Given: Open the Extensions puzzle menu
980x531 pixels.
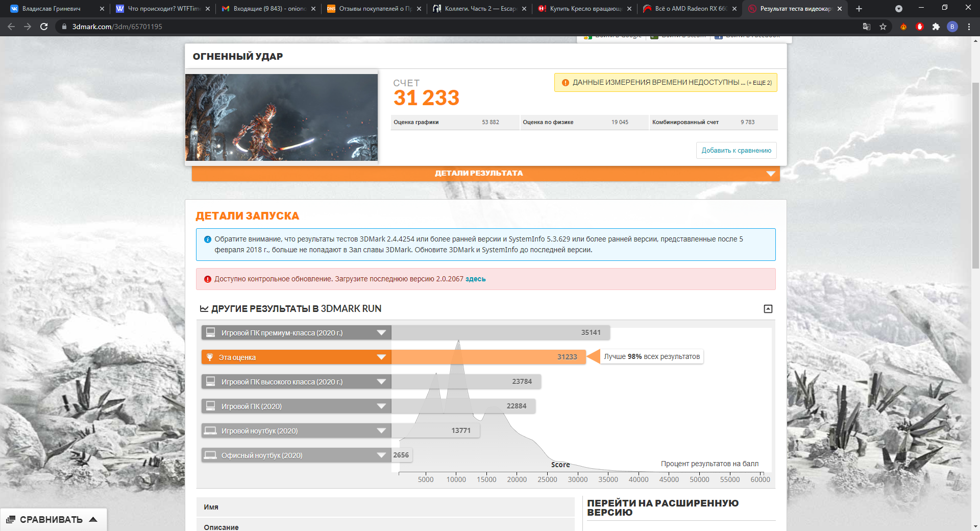Looking at the screenshot, I should coord(936,27).
